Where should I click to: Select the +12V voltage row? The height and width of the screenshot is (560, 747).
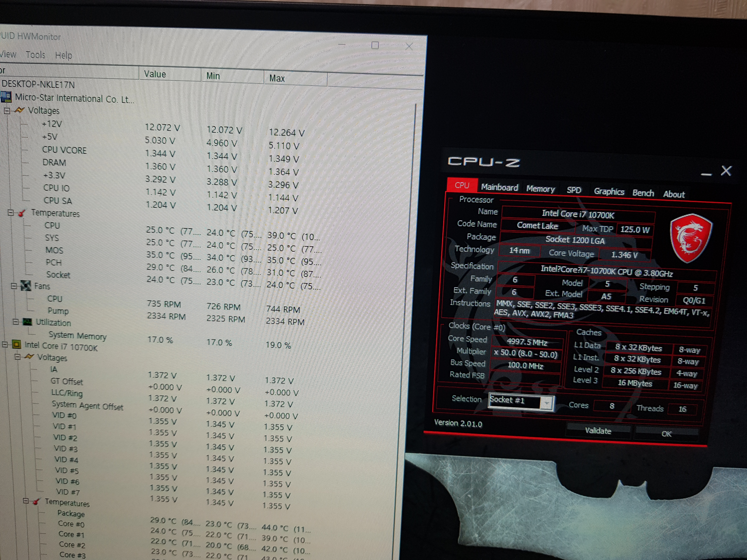coord(52,124)
